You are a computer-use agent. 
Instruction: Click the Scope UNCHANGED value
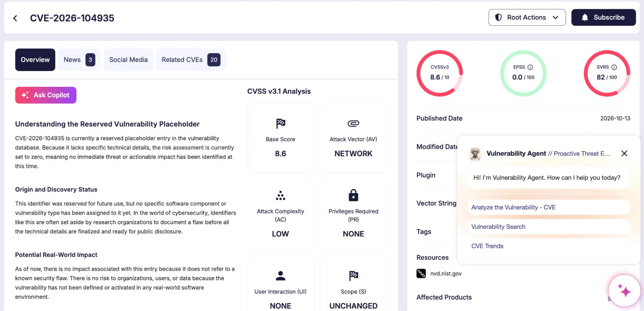(353, 306)
